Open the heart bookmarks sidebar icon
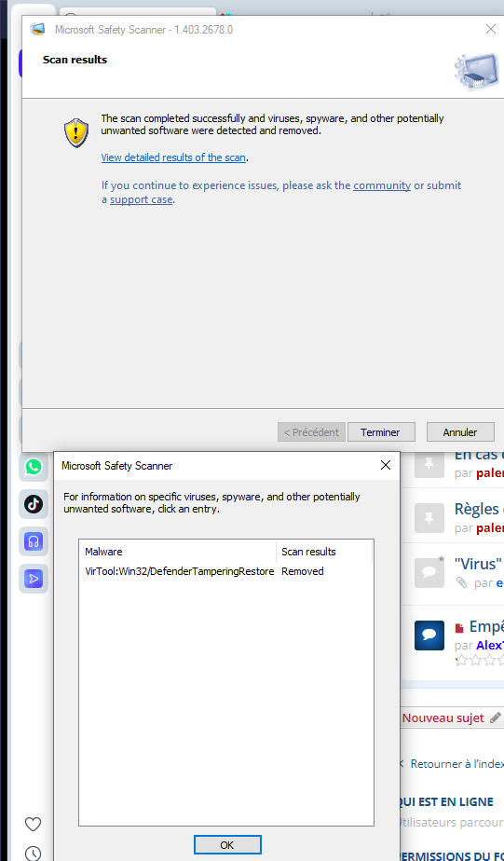 pos(34,825)
